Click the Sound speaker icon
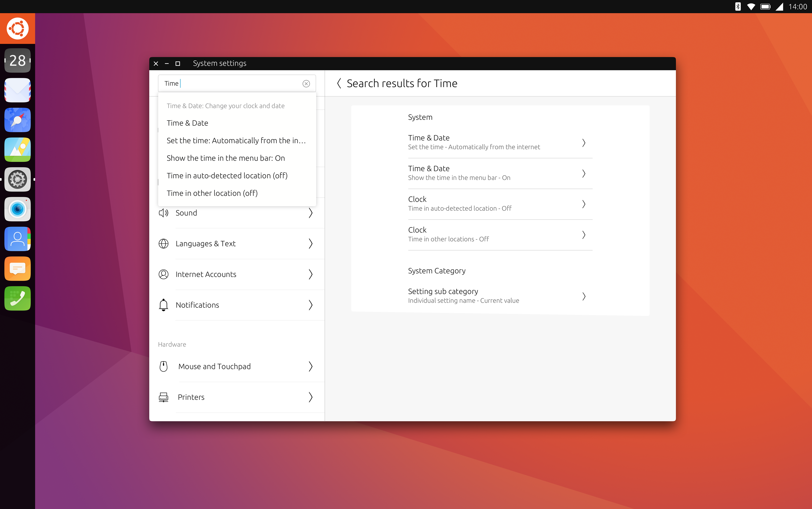Screen dimensions: 812x509 click(x=163, y=213)
